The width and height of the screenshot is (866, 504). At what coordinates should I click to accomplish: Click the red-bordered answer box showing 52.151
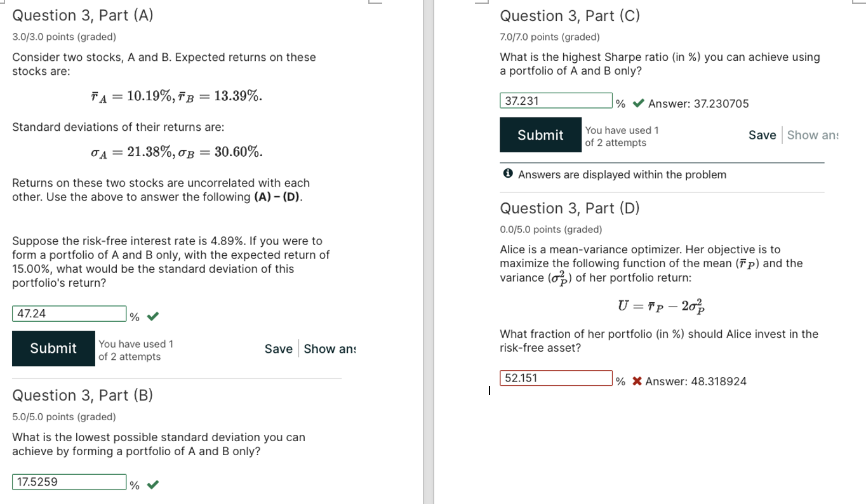click(x=556, y=378)
